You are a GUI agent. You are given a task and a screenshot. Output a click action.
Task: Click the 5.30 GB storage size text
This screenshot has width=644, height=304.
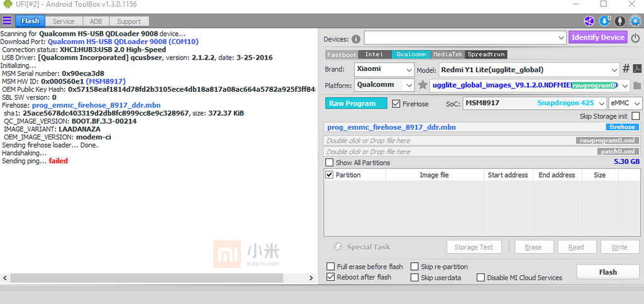pos(627,161)
